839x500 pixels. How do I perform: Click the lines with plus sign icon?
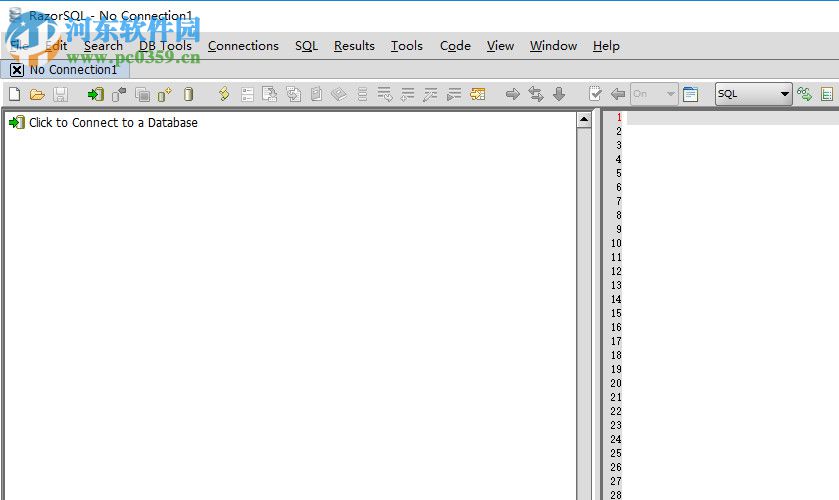408,95
